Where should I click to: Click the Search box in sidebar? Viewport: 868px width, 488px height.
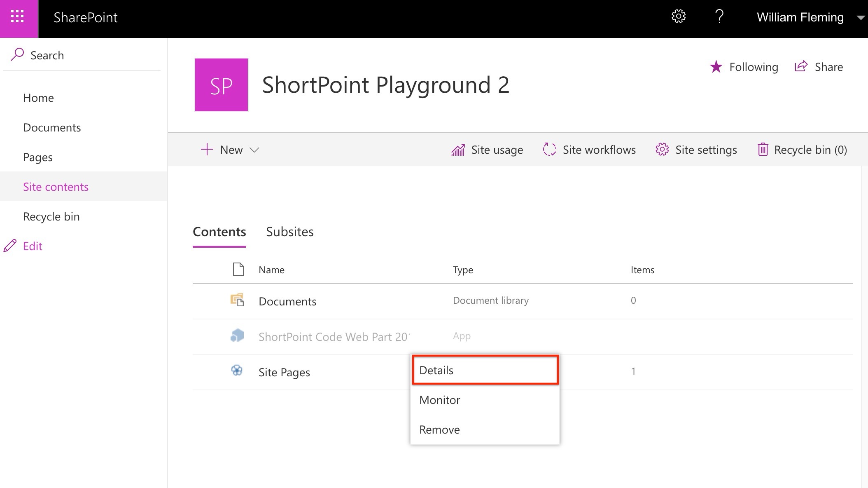coord(82,55)
